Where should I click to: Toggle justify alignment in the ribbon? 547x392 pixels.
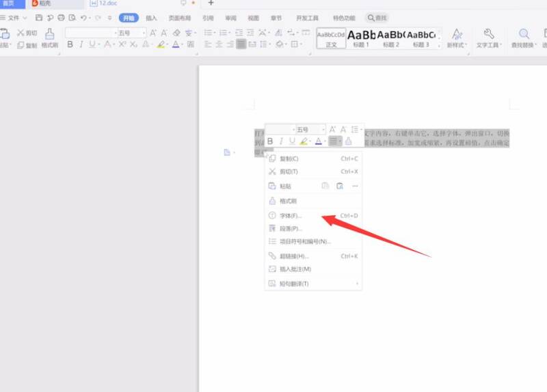click(241, 44)
